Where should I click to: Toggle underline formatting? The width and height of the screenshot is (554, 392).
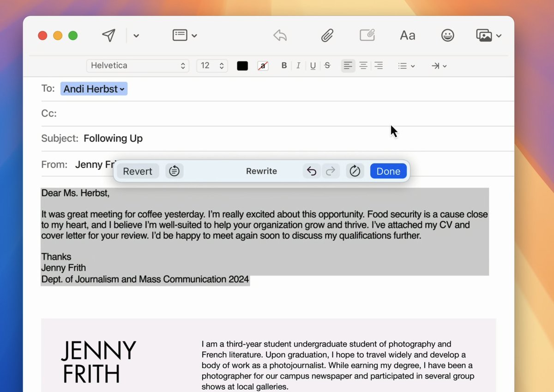click(313, 66)
